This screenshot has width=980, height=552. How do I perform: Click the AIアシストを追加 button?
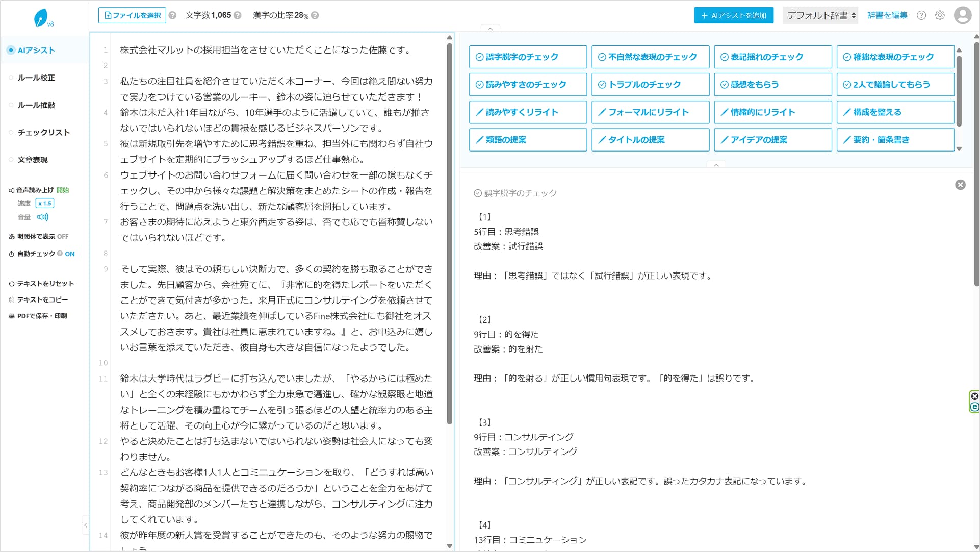733,15
